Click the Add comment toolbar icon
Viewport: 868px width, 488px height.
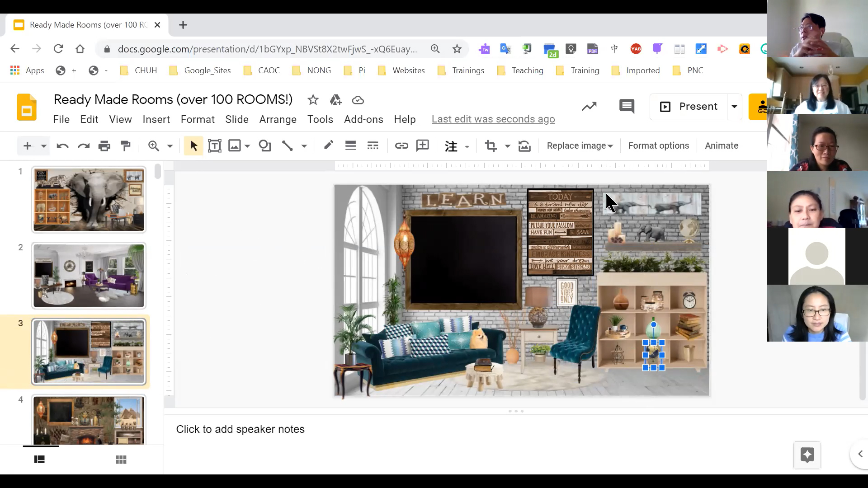click(x=422, y=145)
